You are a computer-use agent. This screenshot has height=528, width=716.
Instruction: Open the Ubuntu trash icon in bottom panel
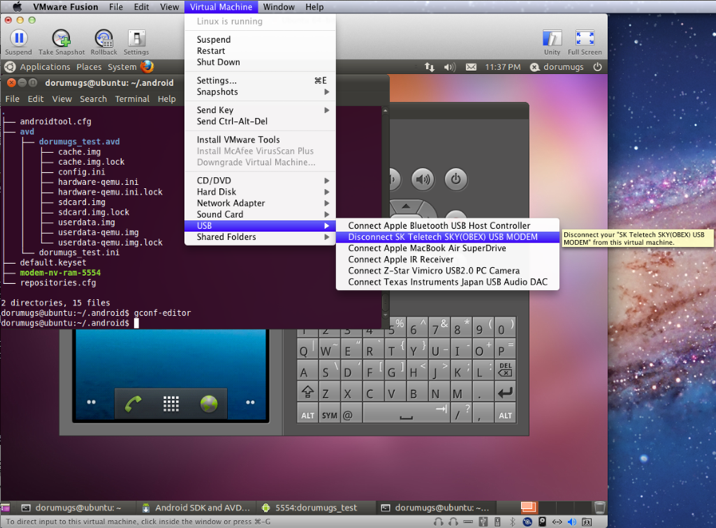coord(600,507)
